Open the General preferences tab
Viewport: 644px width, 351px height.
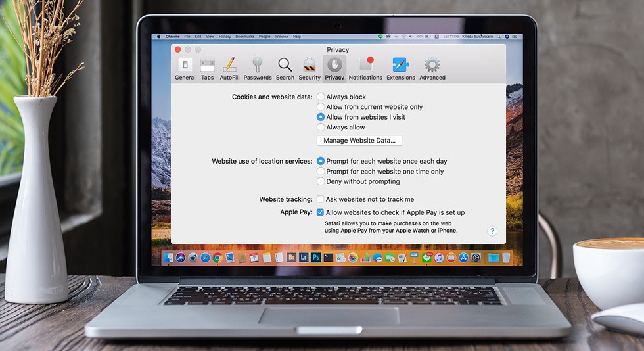[185, 68]
